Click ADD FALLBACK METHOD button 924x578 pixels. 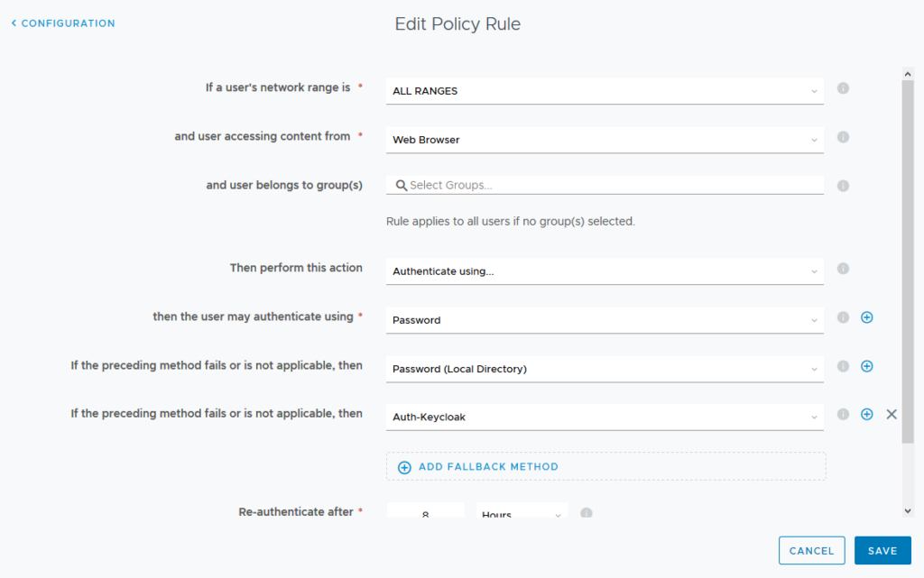[605, 467]
